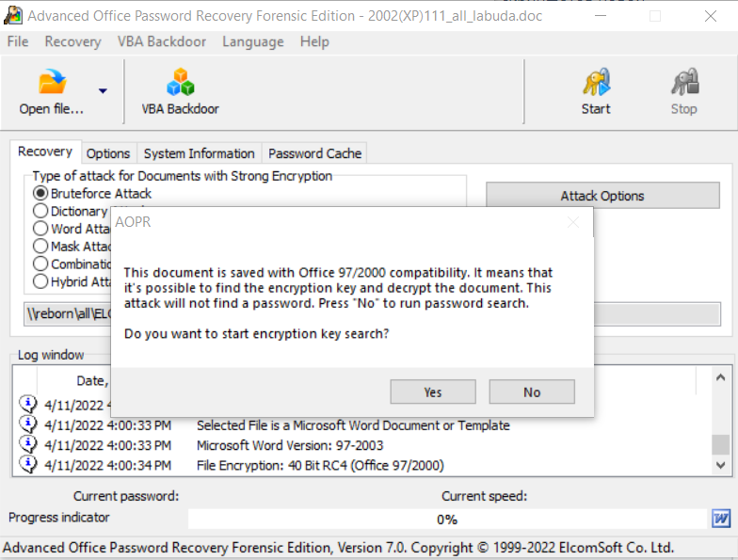Screen dimensions: 738x560
Task: Select the Dictionary attack radio button
Action: coord(40,211)
